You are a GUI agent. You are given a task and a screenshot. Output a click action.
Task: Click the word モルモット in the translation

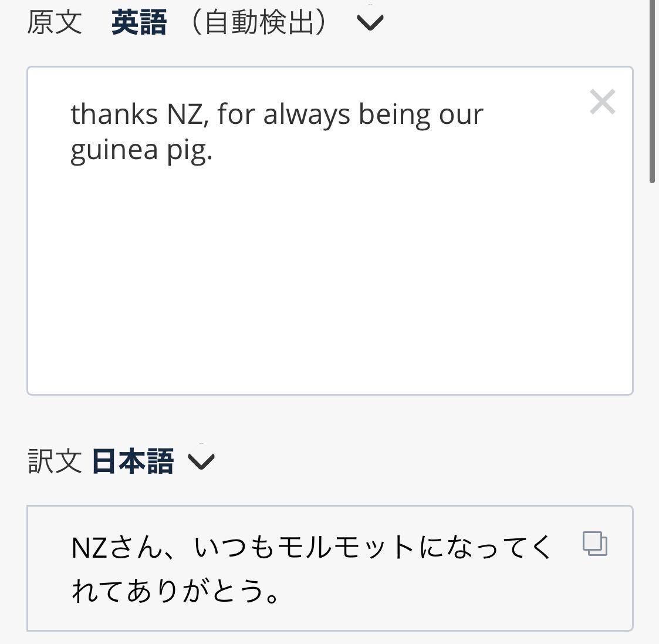pos(346,547)
